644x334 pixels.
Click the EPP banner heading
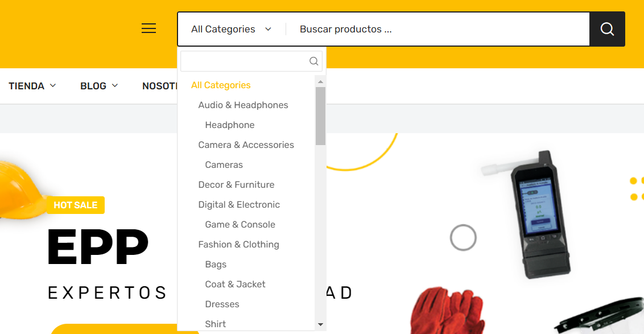pyautogui.click(x=98, y=246)
